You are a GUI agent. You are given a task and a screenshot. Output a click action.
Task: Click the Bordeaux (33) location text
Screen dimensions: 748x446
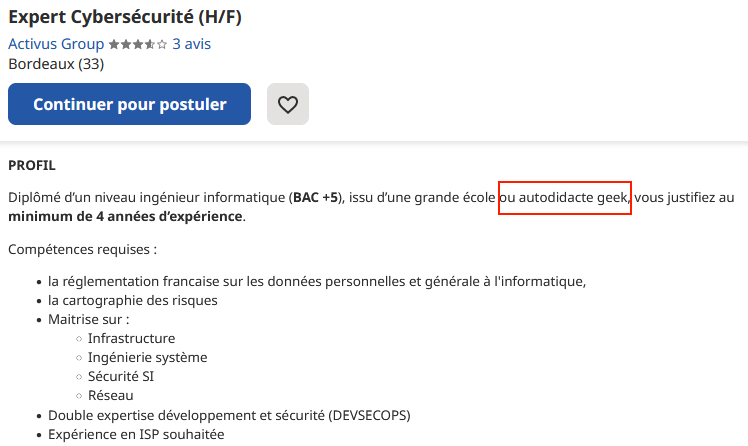click(x=56, y=64)
